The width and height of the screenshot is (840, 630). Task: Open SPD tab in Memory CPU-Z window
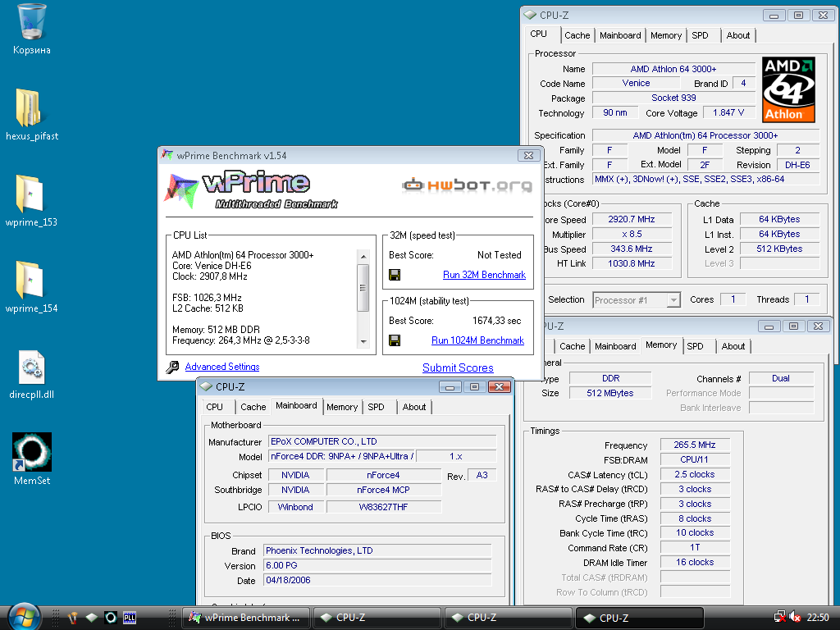click(x=695, y=347)
